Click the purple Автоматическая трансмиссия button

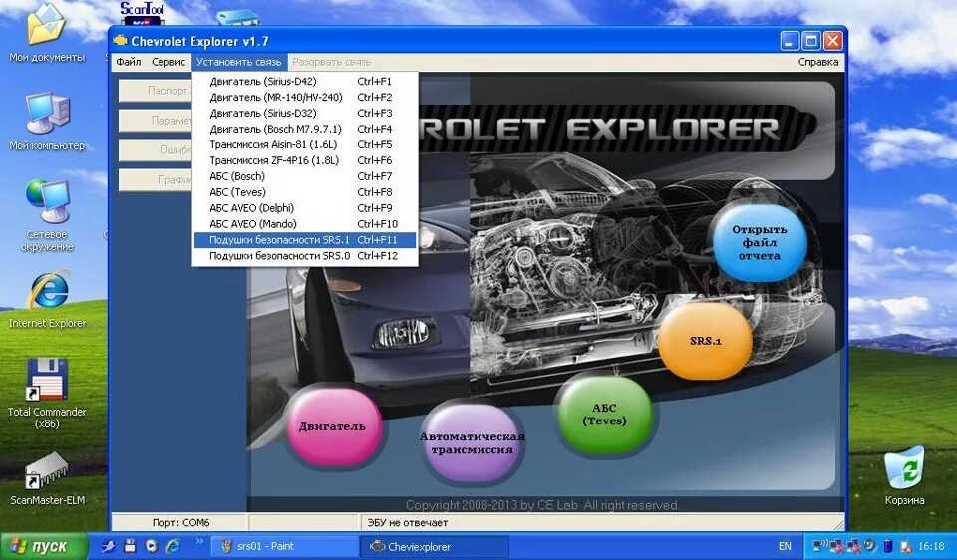point(472,443)
